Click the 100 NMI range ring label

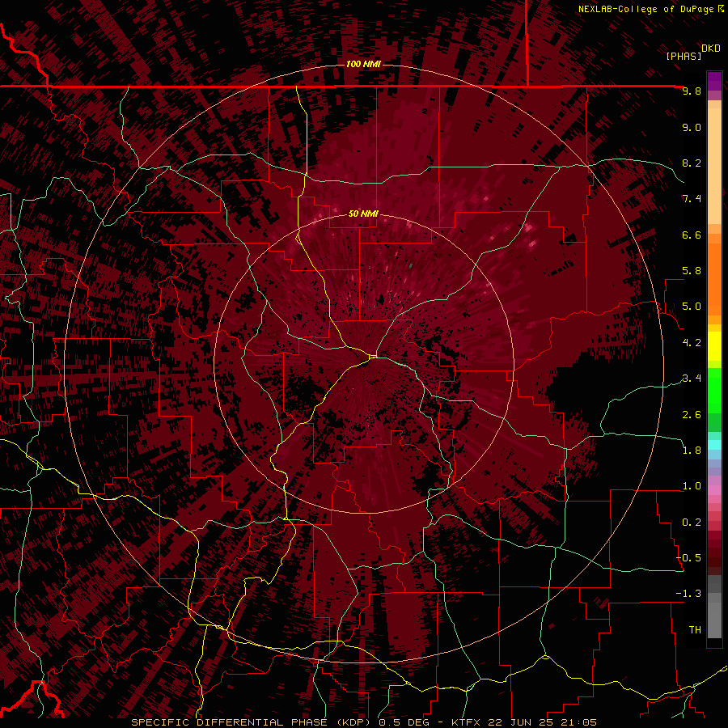tap(363, 64)
